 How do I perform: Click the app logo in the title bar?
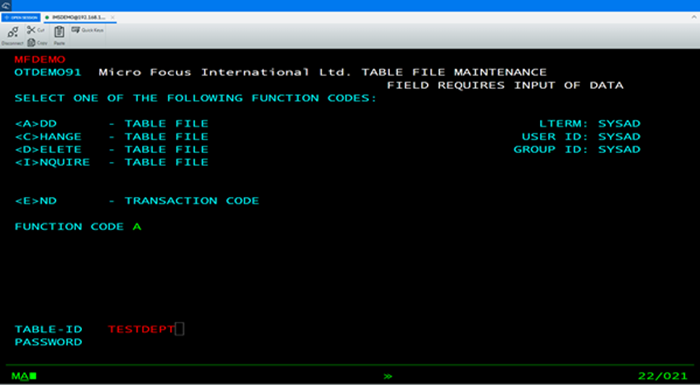[6, 5]
